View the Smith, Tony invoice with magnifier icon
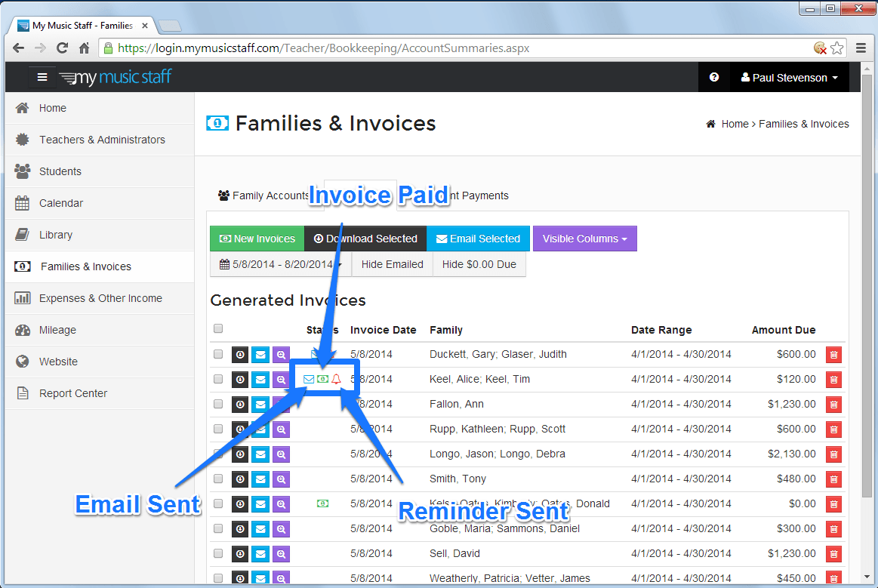Image resolution: width=878 pixels, height=588 pixels. 281,479
